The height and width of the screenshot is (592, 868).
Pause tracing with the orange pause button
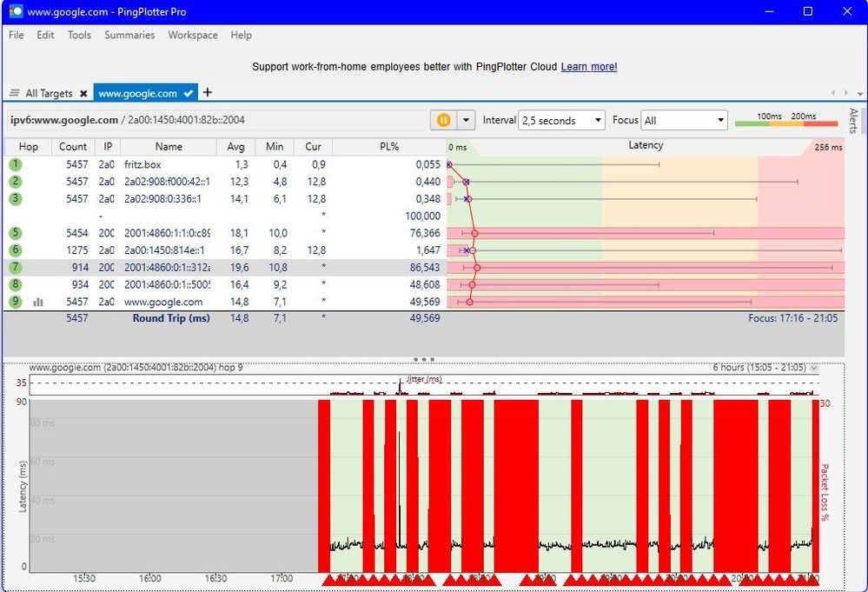coord(443,120)
